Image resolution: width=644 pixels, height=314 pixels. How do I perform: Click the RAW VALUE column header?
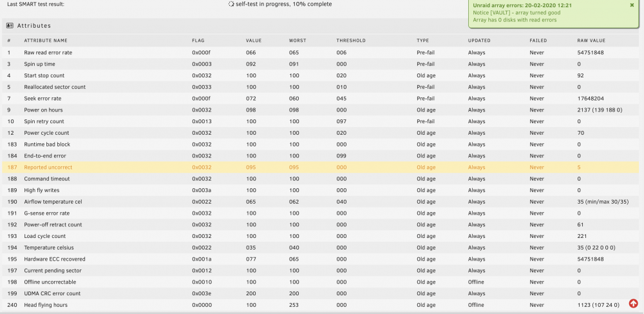pyautogui.click(x=591, y=41)
